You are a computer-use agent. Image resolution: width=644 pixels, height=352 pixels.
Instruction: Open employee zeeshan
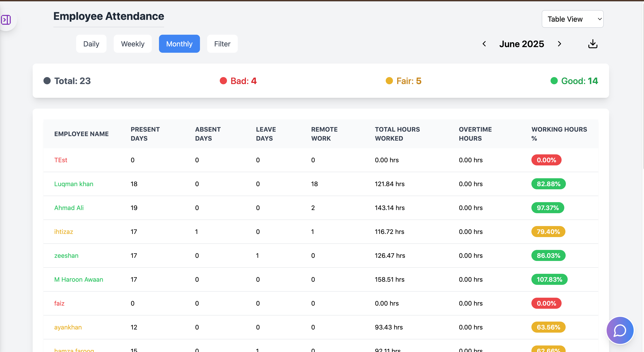tap(66, 256)
